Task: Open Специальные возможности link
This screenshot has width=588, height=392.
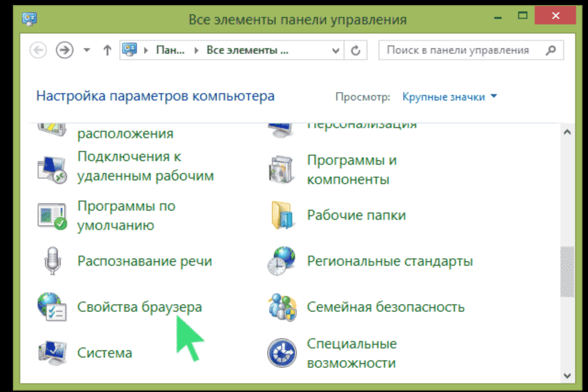Action: (352, 353)
